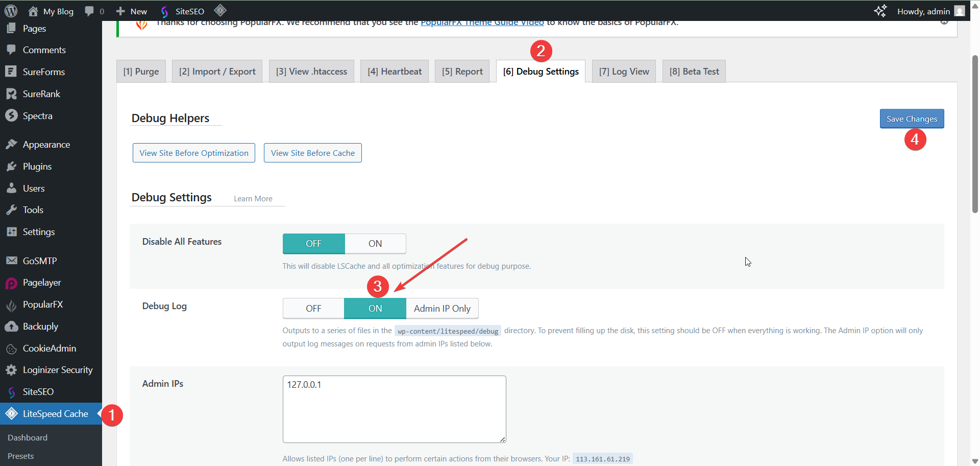
Task: Open PopularFX Theme Guide Video link
Action: pos(482,23)
